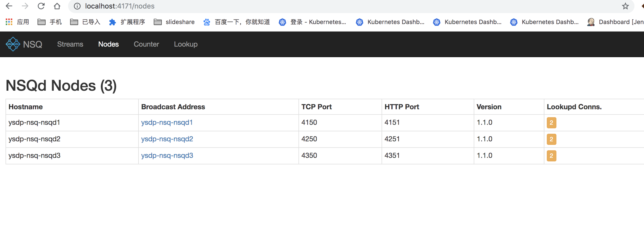Open the Baidu paw bookmark

207,22
